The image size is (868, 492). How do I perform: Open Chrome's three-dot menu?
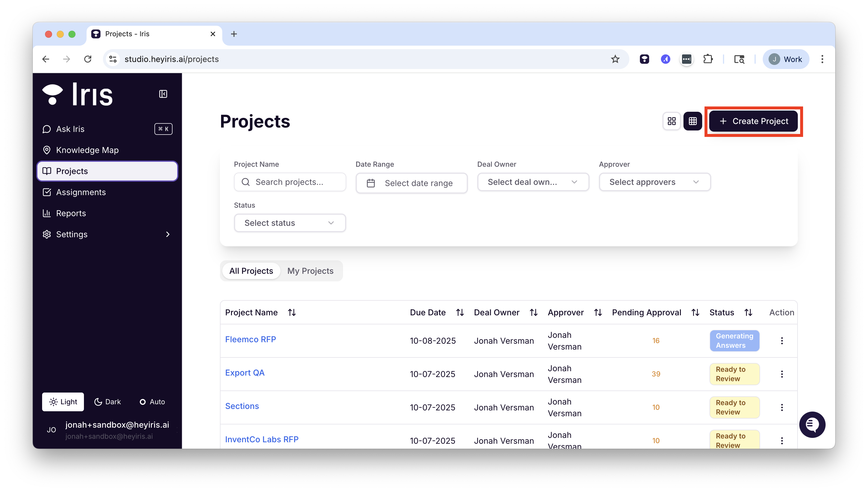(x=822, y=59)
